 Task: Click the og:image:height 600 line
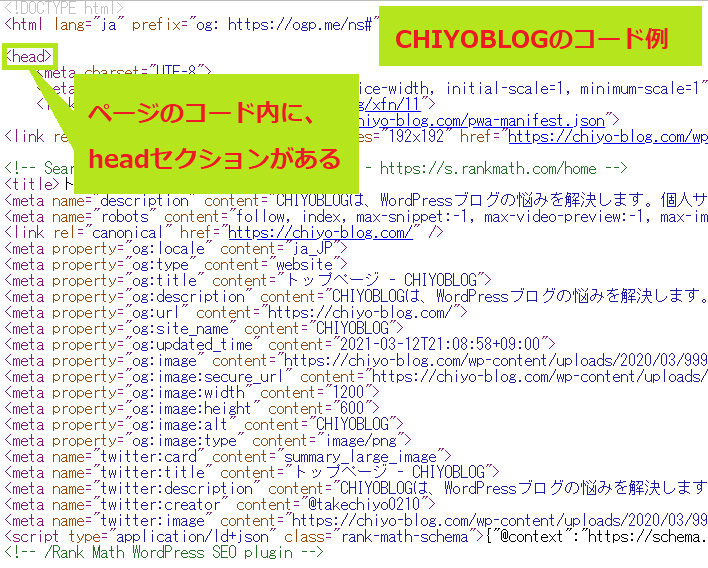coord(192,409)
